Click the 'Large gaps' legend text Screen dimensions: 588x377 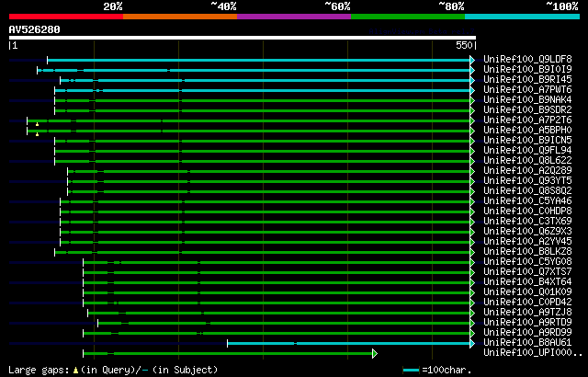pos(39,371)
